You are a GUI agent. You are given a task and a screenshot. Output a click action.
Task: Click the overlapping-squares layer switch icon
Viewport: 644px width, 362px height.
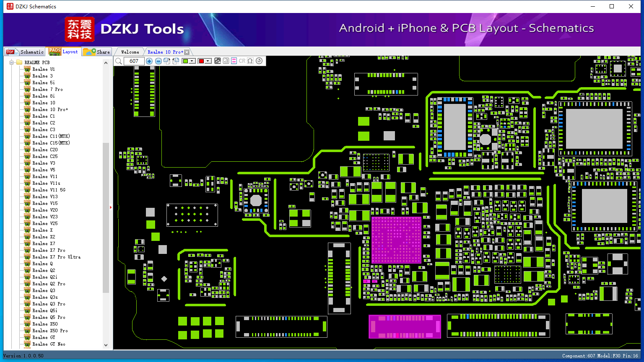[x=218, y=61]
